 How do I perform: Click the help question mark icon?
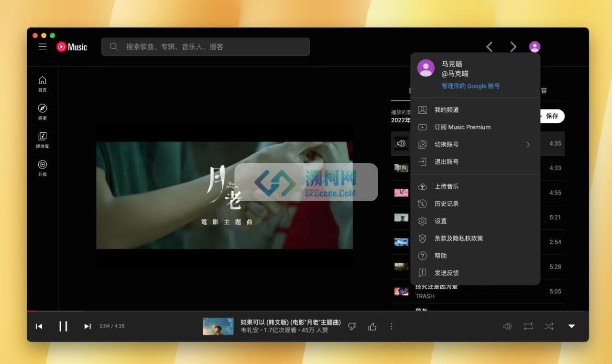click(422, 256)
